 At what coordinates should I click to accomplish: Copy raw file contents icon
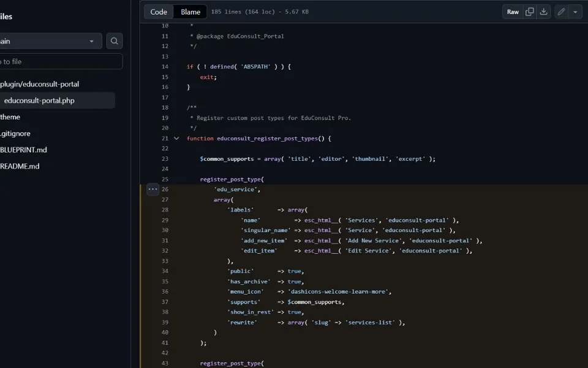(529, 12)
